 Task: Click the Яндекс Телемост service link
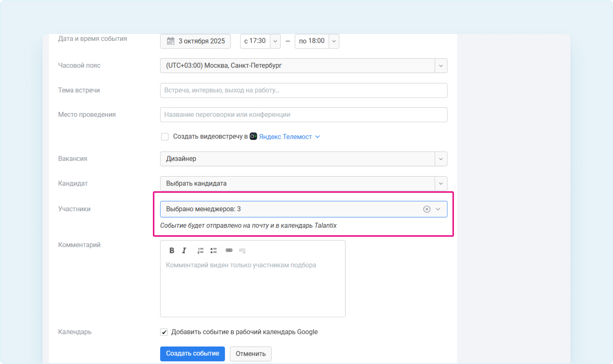(x=285, y=137)
